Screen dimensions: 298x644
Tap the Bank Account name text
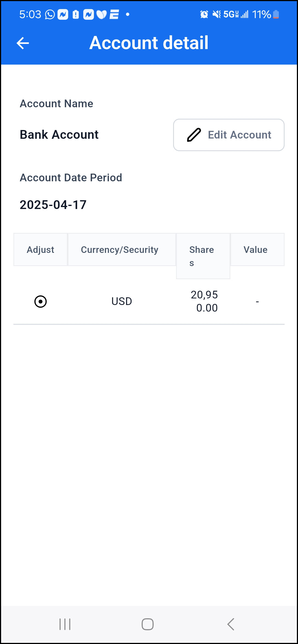click(x=59, y=135)
